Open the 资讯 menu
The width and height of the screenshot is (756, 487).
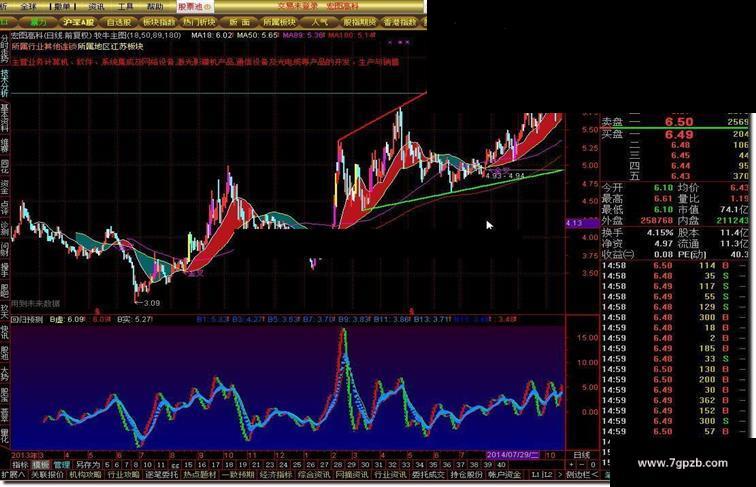(96, 6)
